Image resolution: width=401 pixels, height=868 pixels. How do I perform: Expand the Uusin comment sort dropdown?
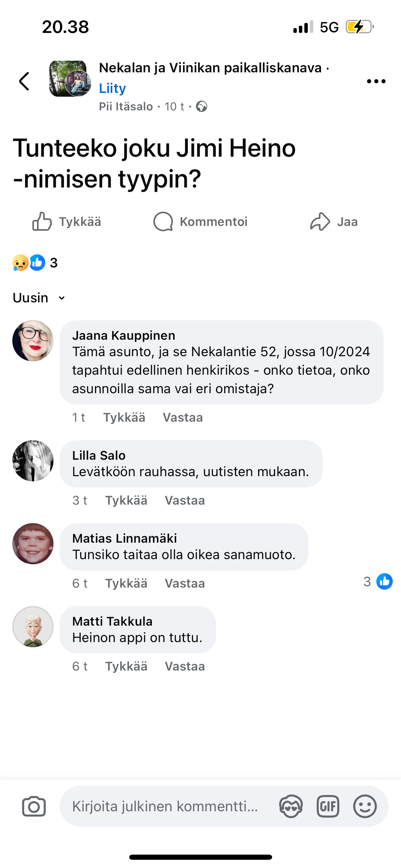point(39,298)
